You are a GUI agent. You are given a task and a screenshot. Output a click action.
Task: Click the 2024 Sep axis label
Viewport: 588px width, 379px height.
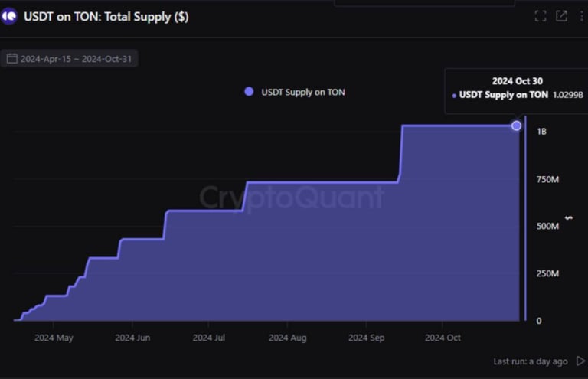(367, 338)
